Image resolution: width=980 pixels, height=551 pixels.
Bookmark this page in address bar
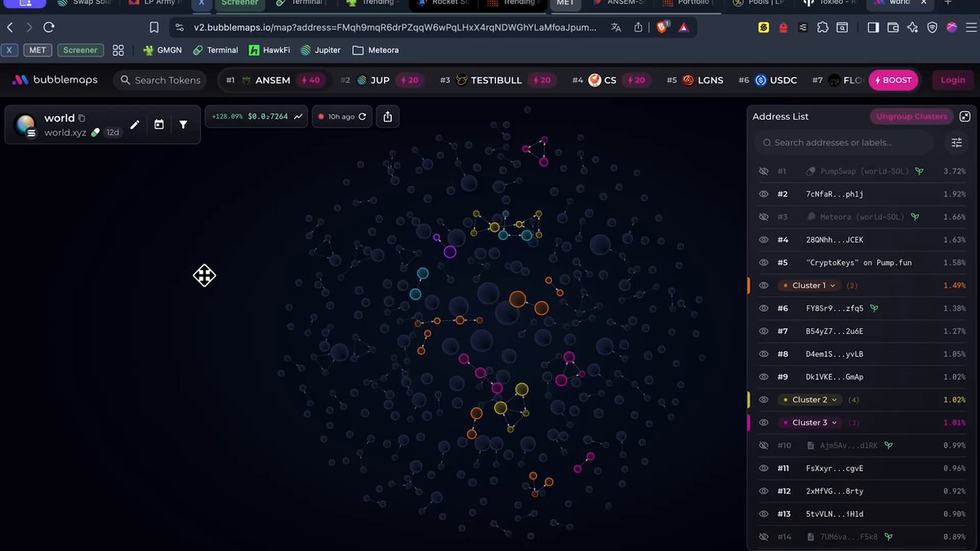pos(154,27)
